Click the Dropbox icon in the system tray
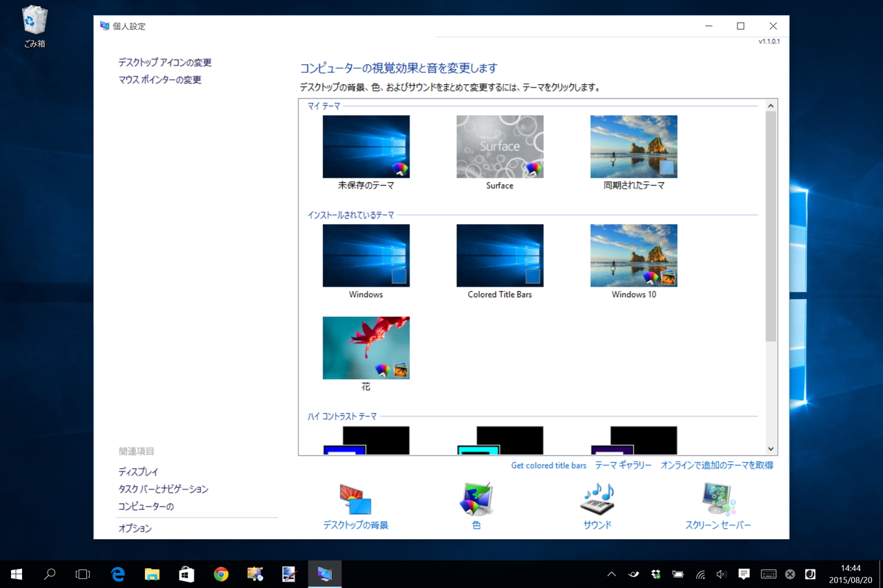 pos(655,574)
